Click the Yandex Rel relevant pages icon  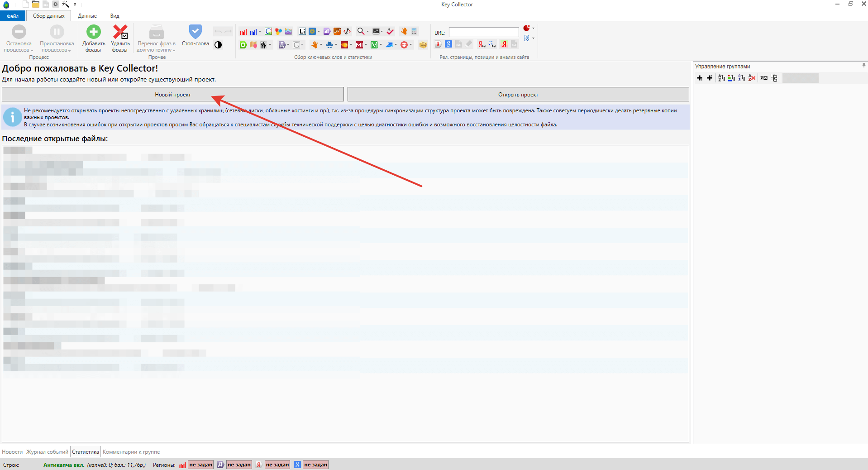click(482, 44)
